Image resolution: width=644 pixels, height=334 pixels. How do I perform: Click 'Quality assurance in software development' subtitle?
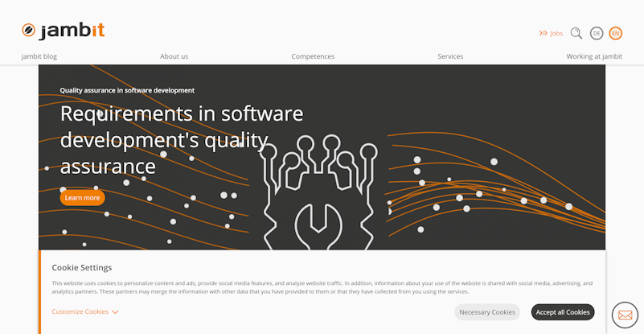[x=127, y=90]
